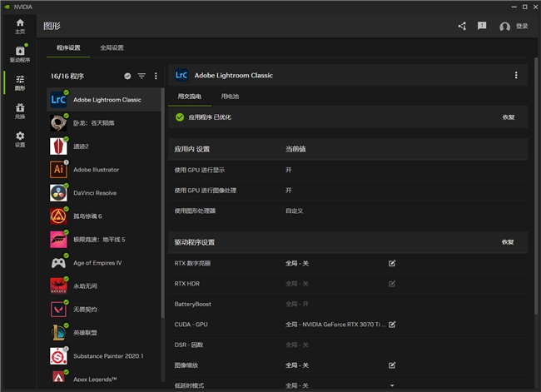
Task: Click 恢复 next to 应用程序 已优化
Action: point(509,117)
